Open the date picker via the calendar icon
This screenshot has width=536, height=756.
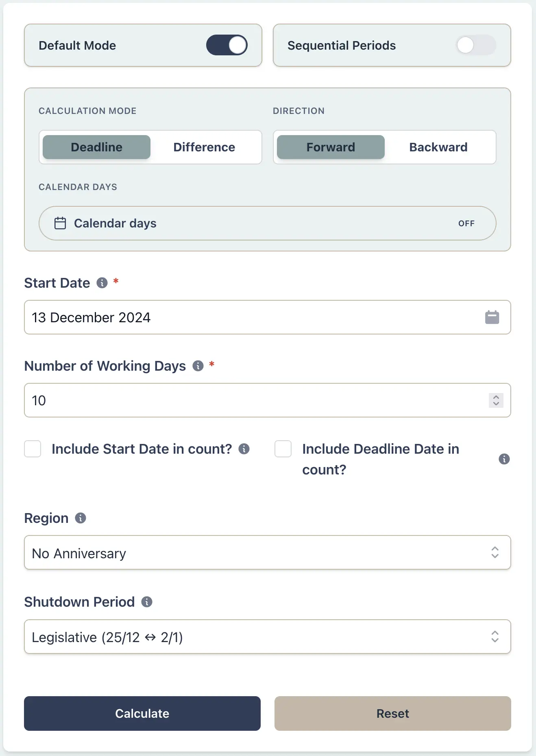(492, 317)
